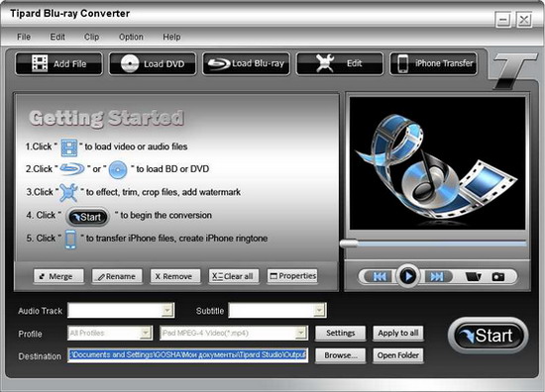Play the preview video

point(408,276)
